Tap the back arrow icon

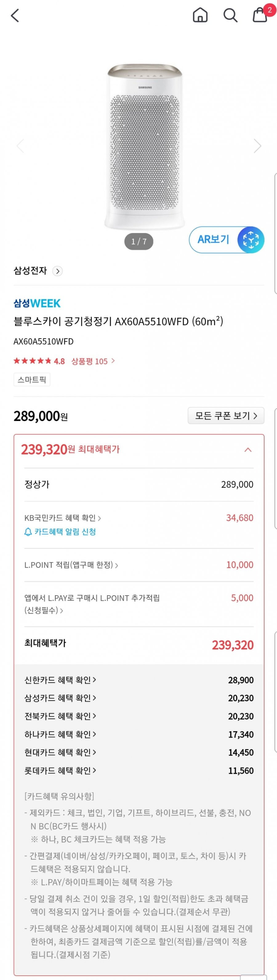pyautogui.click(x=15, y=16)
